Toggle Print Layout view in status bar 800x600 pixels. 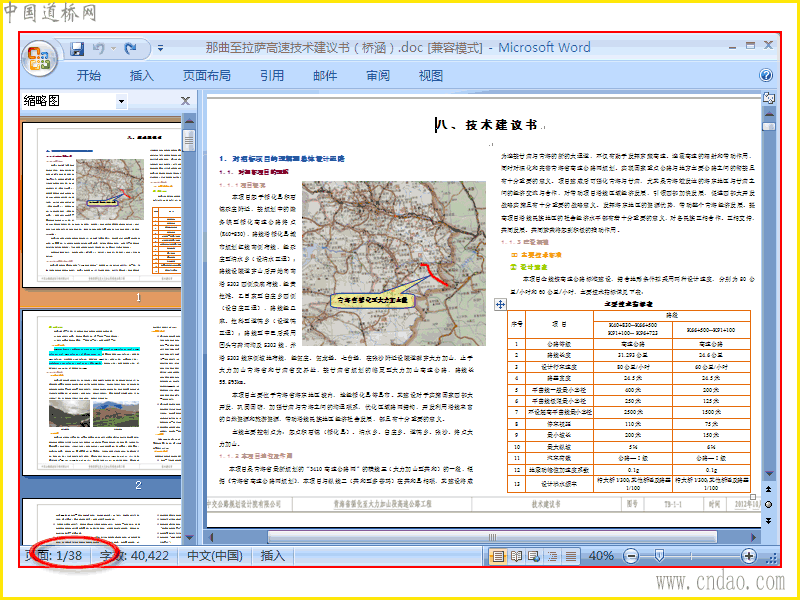pyautogui.click(x=498, y=556)
